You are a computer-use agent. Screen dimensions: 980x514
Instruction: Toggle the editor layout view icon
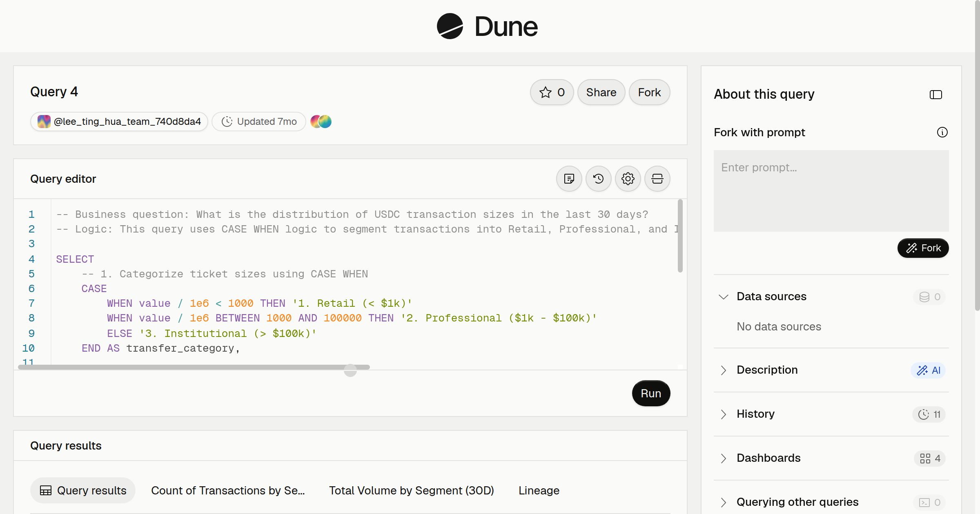coord(657,179)
